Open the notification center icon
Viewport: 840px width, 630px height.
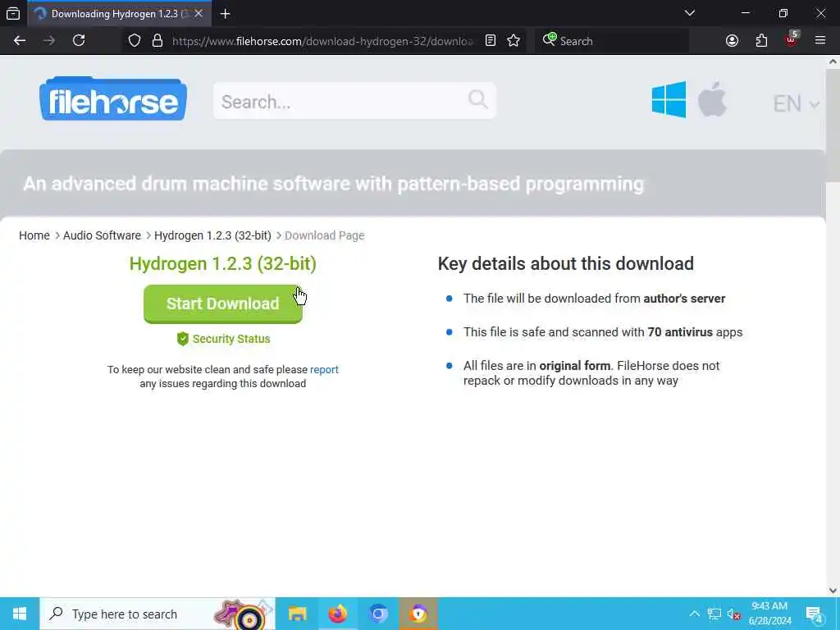pyautogui.click(x=815, y=614)
